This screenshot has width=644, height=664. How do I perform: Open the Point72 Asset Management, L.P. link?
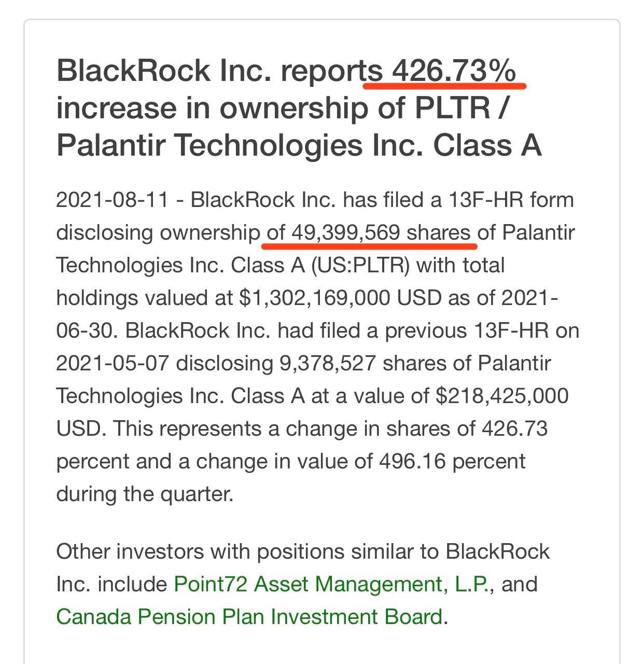point(331,584)
